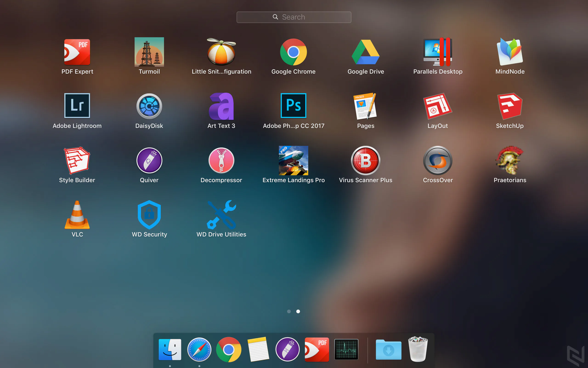Open Finder in the Dock
Image resolution: width=588 pixels, height=368 pixels.
[170, 349]
